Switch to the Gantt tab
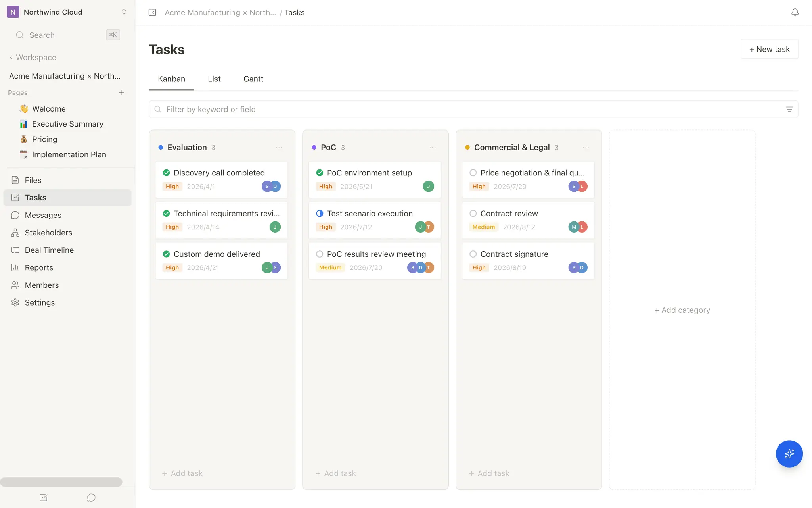Viewport: 812px width, 508px height. click(x=253, y=79)
